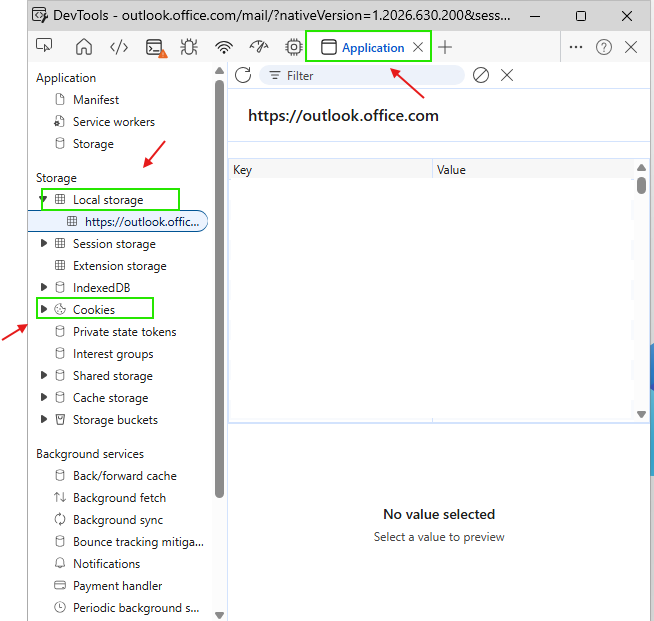Click storage table scrollbar down arrow

641,414
